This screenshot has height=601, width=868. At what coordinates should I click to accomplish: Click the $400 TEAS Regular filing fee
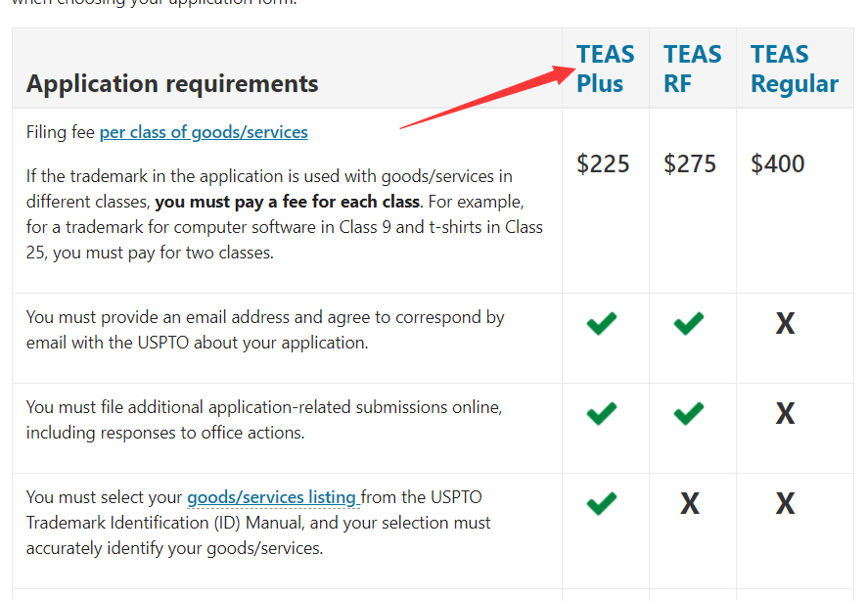(778, 163)
